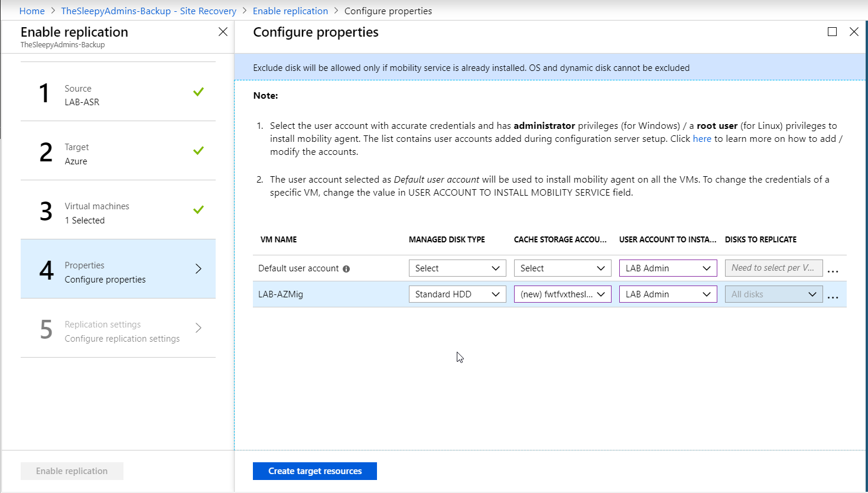Close the Configure properties blade
This screenshot has width=868, height=493.
[854, 32]
